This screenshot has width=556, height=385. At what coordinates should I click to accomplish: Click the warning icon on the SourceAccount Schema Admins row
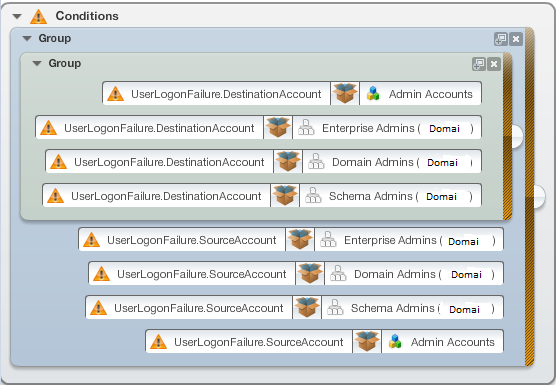tap(98, 308)
